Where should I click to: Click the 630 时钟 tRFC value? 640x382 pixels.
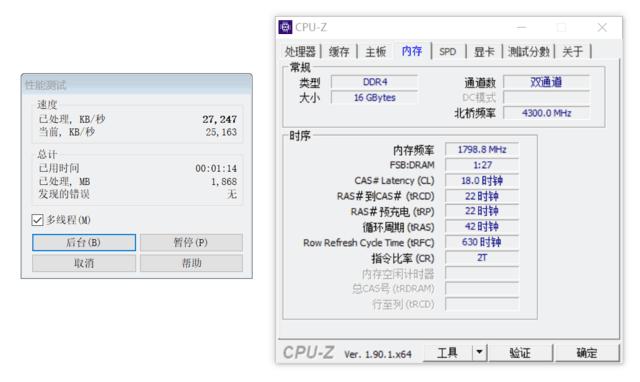point(482,242)
